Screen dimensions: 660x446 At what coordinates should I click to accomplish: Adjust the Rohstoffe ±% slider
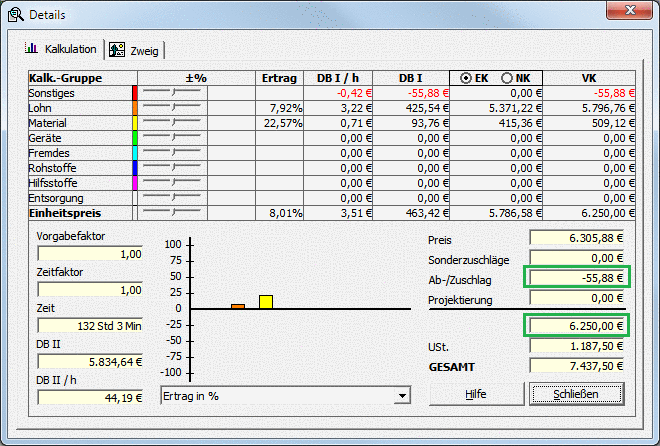[172, 167]
